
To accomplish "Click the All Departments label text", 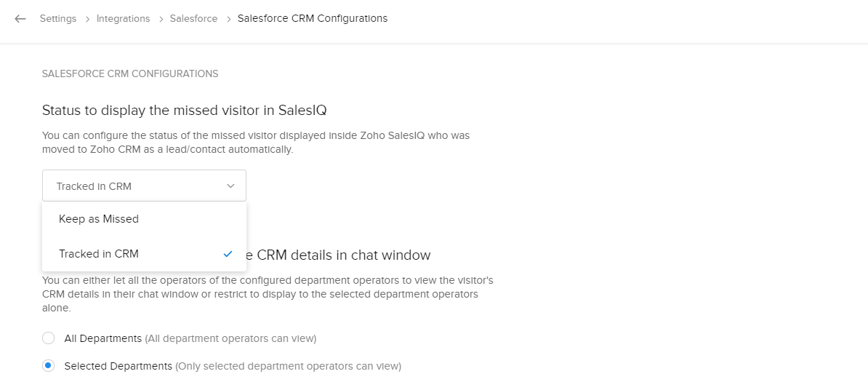I will pyautogui.click(x=103, y=338).
